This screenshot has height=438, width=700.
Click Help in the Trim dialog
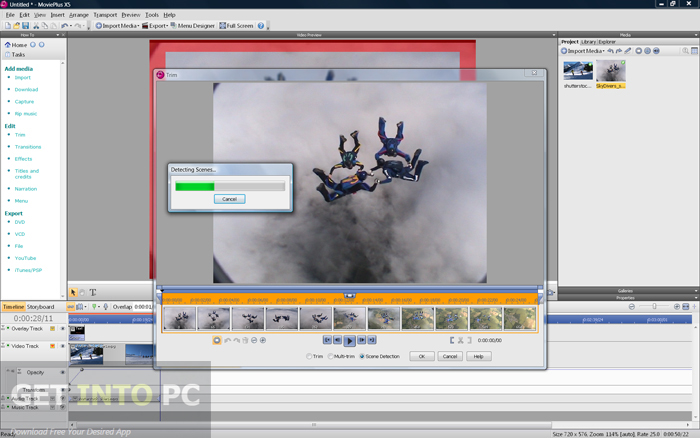pos(479,356)
